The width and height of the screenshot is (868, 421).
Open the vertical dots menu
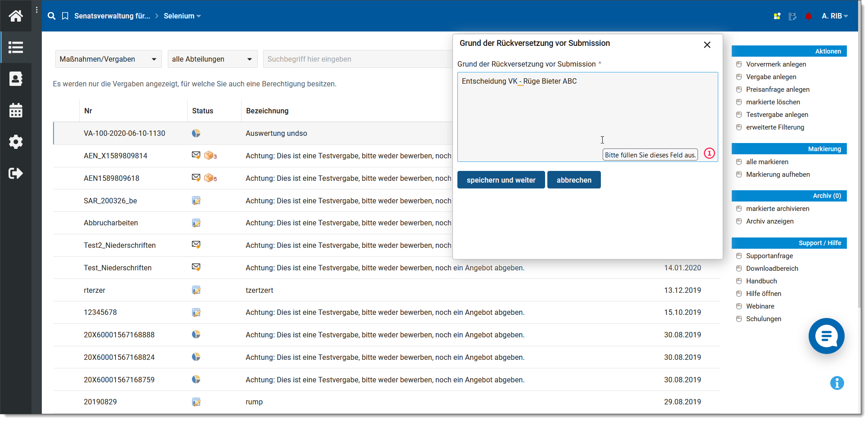(36, 10)
